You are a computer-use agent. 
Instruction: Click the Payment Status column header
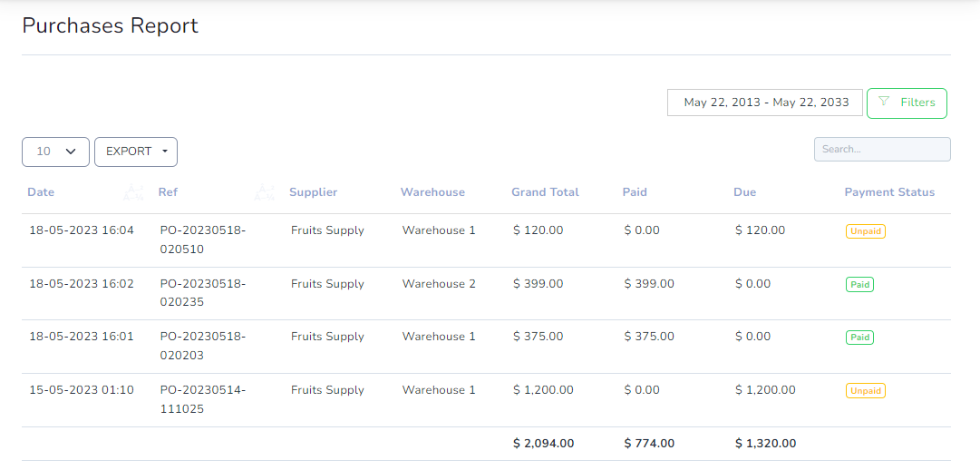(889, 192)
